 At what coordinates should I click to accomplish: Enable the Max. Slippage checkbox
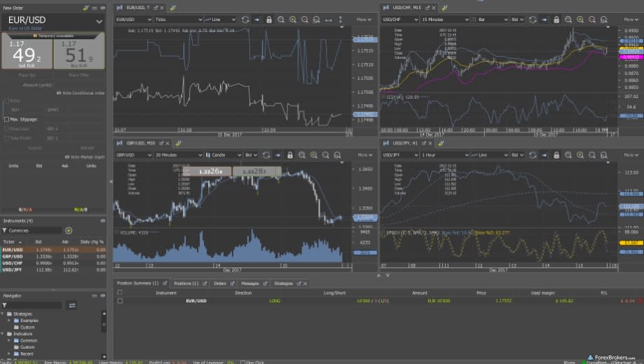[x=7, y=119]
